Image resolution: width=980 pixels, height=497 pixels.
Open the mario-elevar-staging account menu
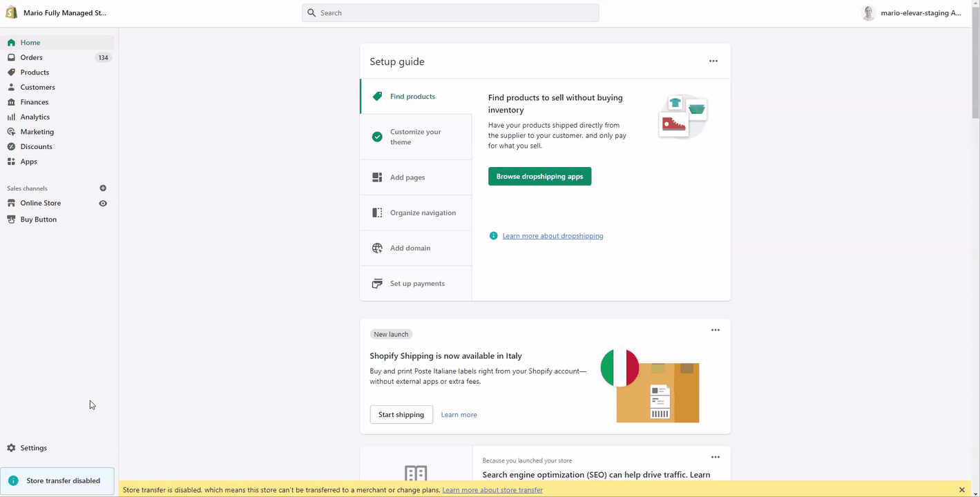(912, 13)
